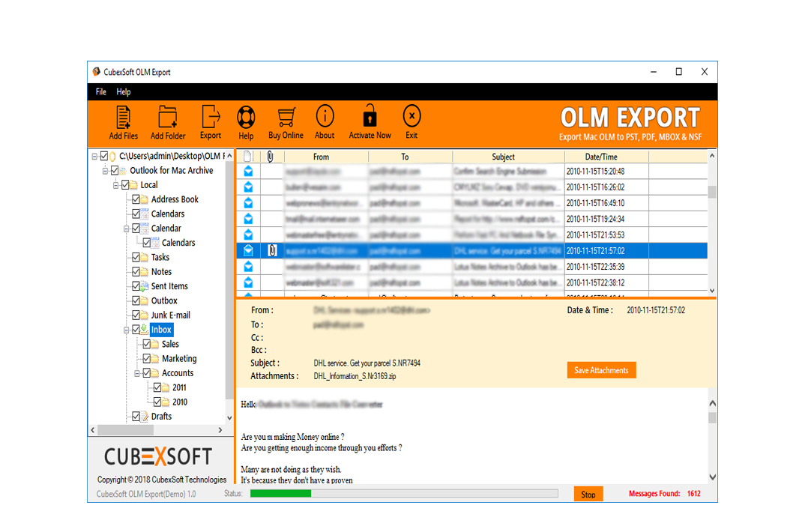Collapse the Calendar folder node

pos(126,229)
